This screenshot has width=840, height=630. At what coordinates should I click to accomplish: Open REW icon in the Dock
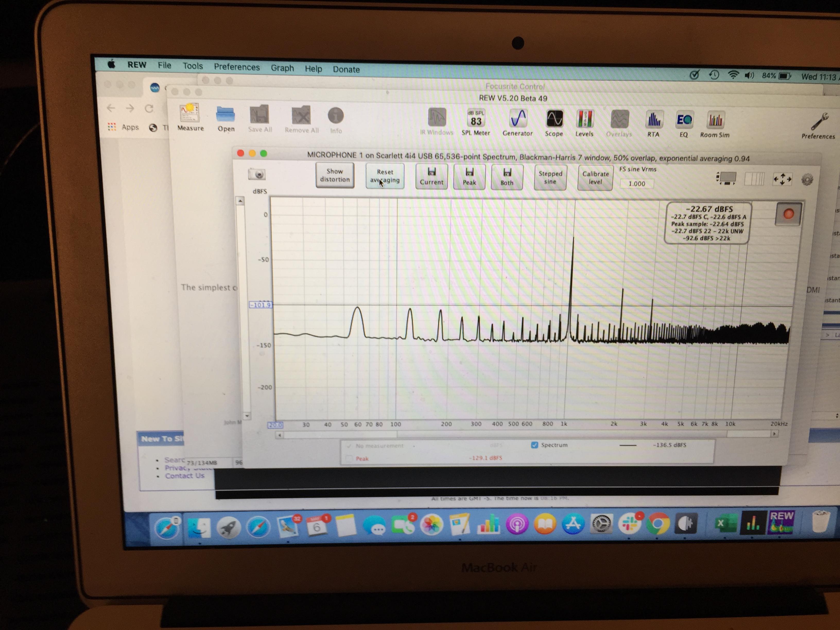tap(781, 522)
